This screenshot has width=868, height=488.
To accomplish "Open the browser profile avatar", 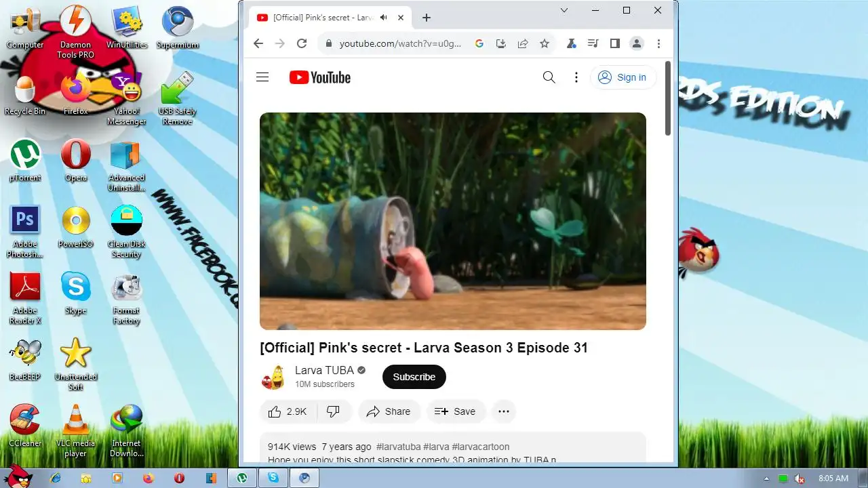I will [637, 43].
